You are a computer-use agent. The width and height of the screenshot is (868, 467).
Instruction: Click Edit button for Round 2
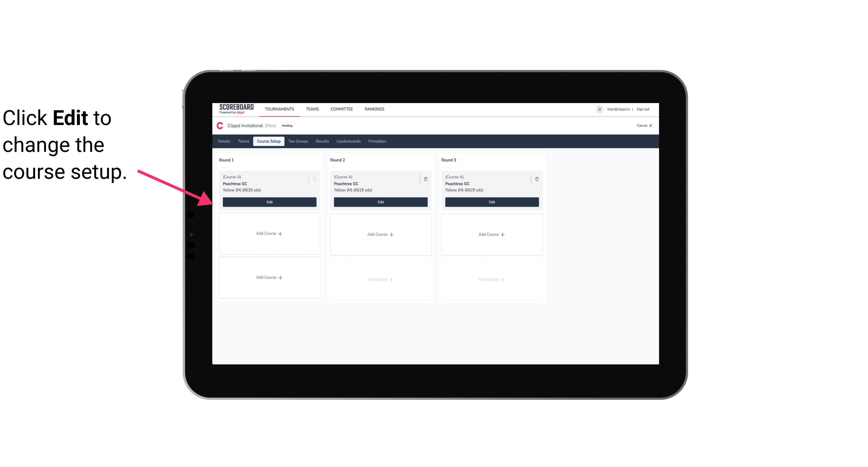(380, 202)
